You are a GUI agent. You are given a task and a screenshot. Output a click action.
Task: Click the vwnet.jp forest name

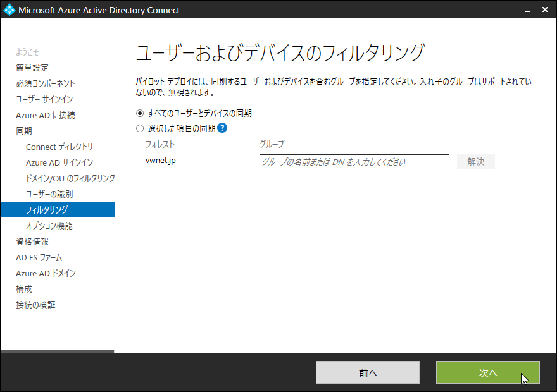[161, 161]
